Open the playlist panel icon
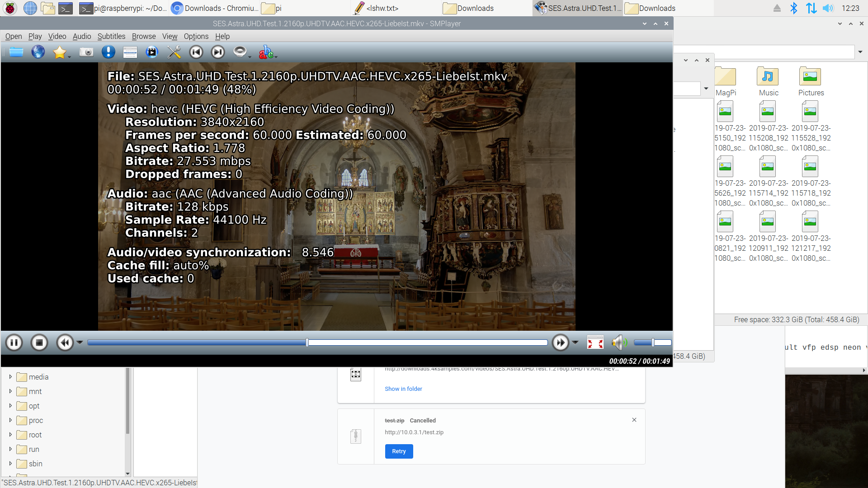The height and width of the screenshot is (488, 868). click(x=130, y=52)
